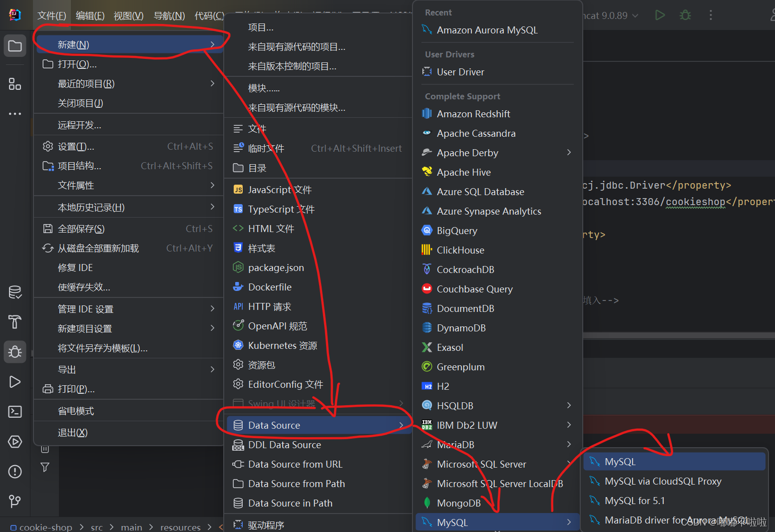Select Data Source from Path entry
Viewport: 775px width, 532px height.
coord(318,484)
